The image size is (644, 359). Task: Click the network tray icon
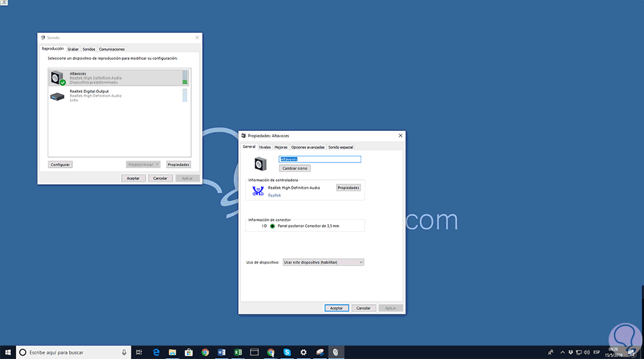(x=579, y=353)
